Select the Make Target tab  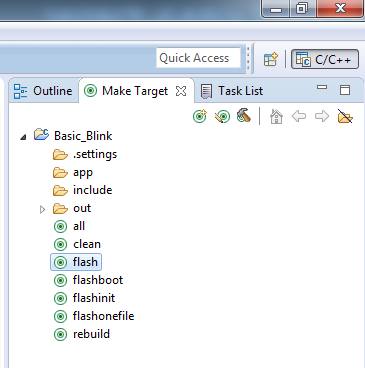[x=135, y=91]
